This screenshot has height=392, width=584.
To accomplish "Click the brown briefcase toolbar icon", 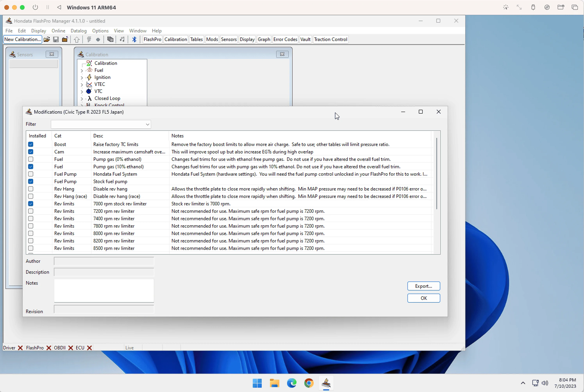I will (65, 39).
